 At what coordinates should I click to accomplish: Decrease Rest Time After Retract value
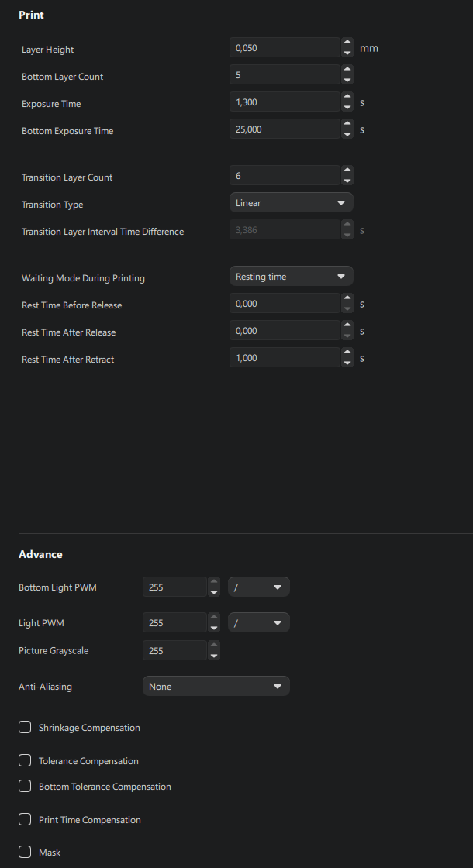pyautogui.click(x=347, y=363)
